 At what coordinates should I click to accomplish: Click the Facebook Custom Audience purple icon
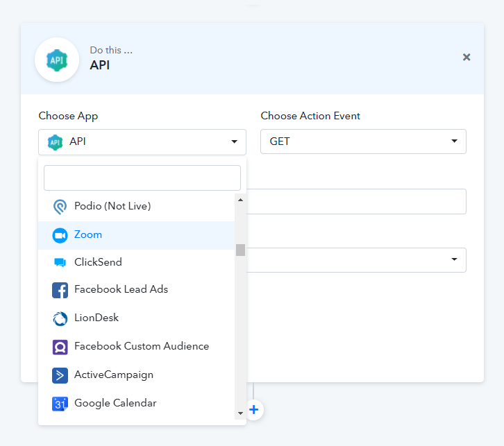[x=60, y=347]
